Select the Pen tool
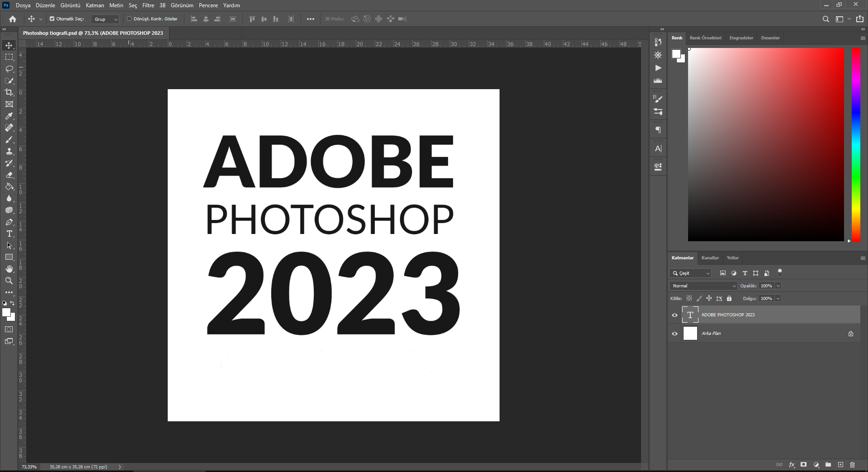This screenshot has width=868, height=472. pos(9,222)
